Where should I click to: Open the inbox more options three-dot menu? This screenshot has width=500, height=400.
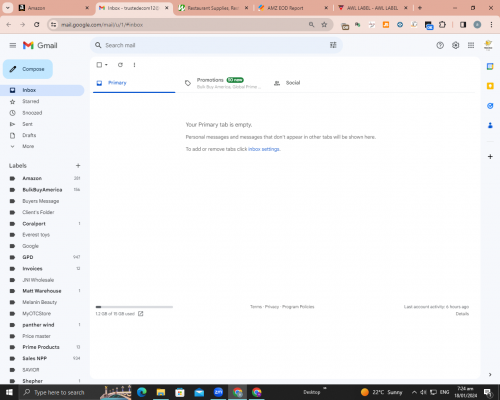(134, 65)
